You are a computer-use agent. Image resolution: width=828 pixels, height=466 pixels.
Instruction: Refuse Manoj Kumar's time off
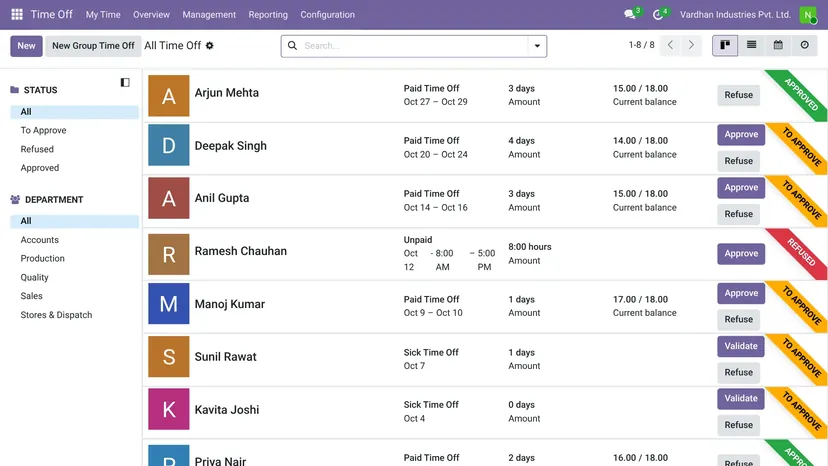(738, 319)
